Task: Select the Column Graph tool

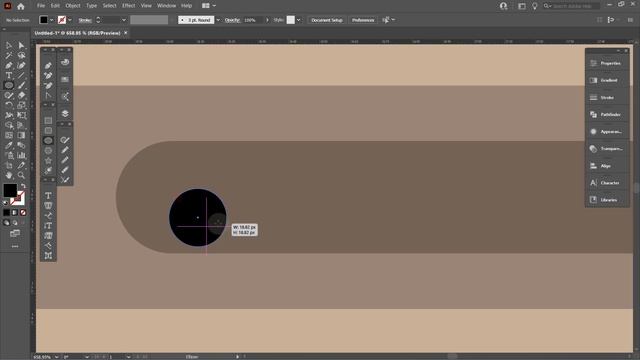Action: pos(21,155)
